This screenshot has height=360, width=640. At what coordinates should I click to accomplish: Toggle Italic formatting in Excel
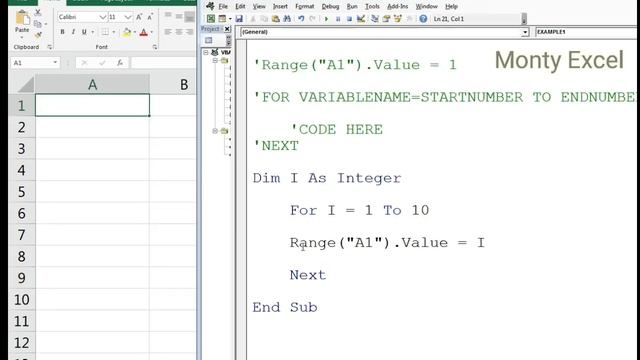[73, 32]
